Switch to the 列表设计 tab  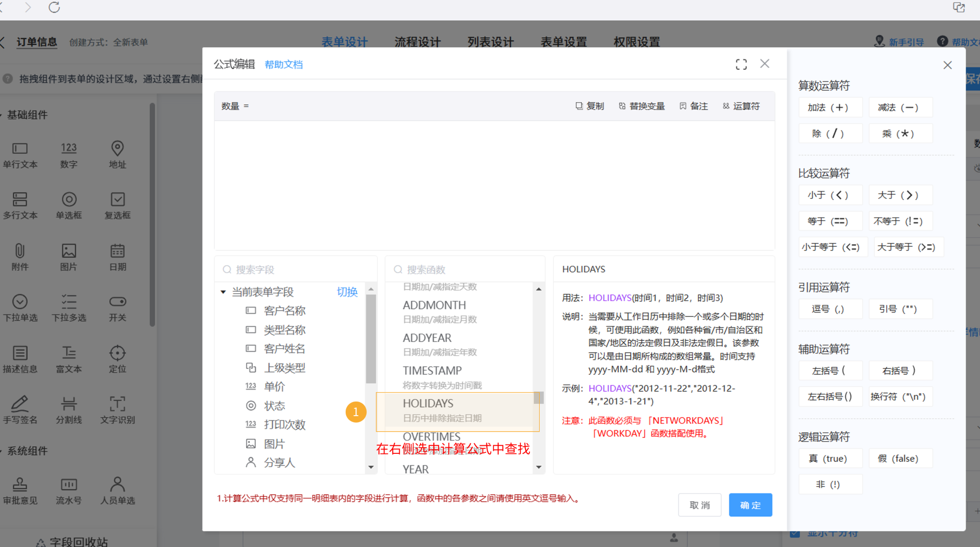click(x=491, y=42)
